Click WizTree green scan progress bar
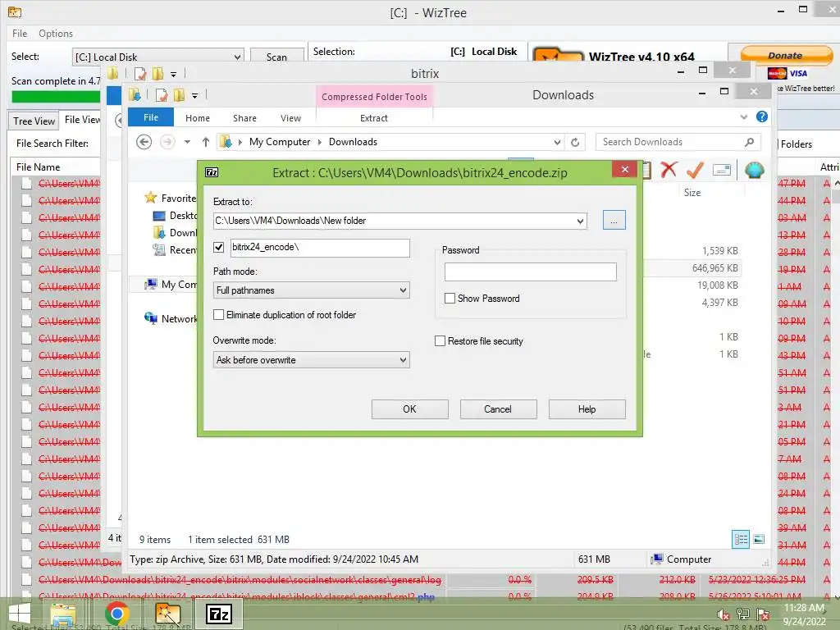This screenshot has height=630, width=840. click(56, 97)
